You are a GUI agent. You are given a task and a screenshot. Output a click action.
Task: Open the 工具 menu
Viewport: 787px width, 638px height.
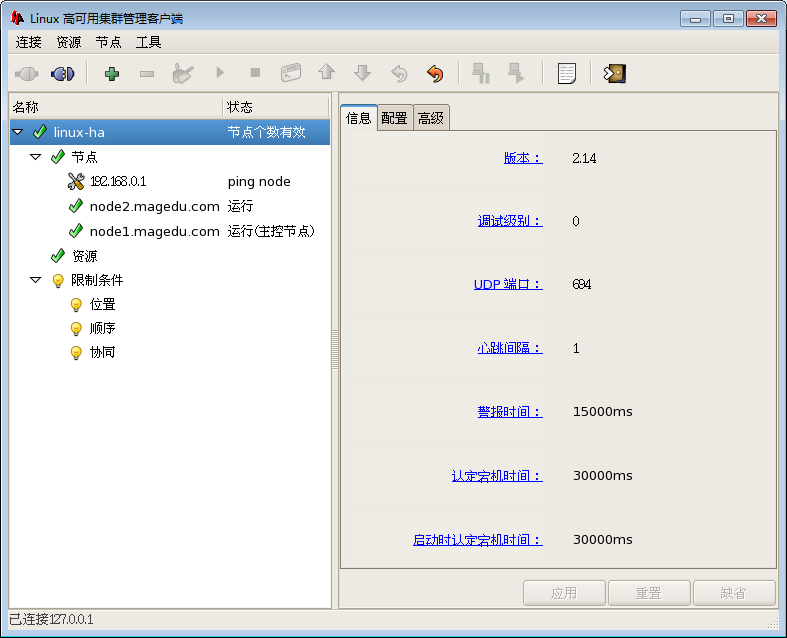coord(149,42)
